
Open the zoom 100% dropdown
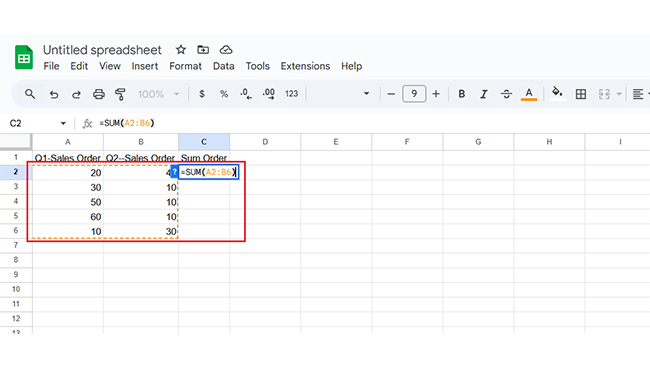click(x=158, y=94)
